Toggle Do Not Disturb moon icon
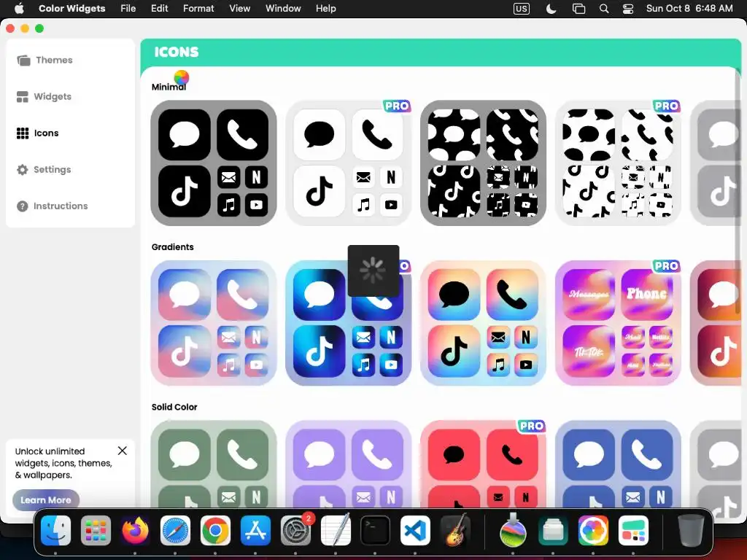747x560 pixels. click(x=551, y=9)
